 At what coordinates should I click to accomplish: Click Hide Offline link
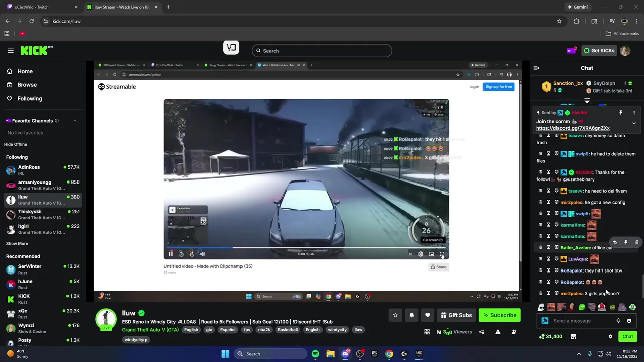[16, 144]
